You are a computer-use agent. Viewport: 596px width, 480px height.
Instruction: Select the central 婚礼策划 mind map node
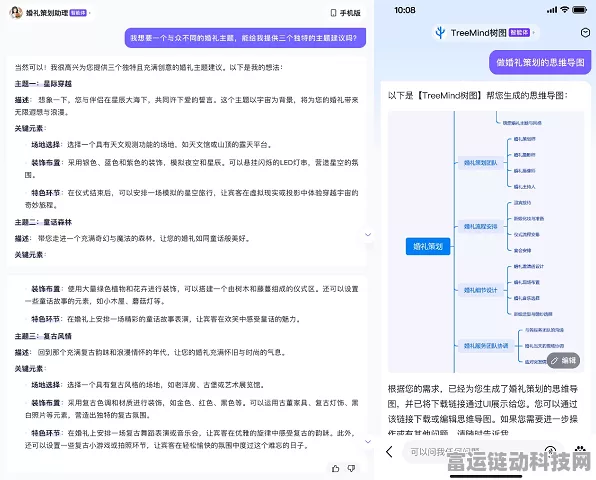428,246
